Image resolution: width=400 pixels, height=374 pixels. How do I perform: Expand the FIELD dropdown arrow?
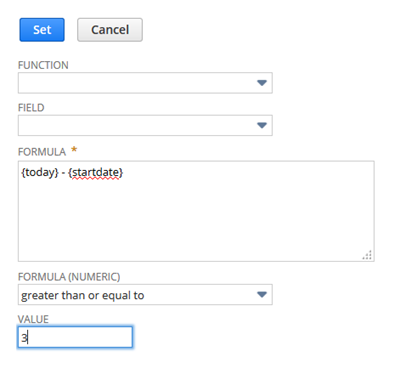pos(262,125)
